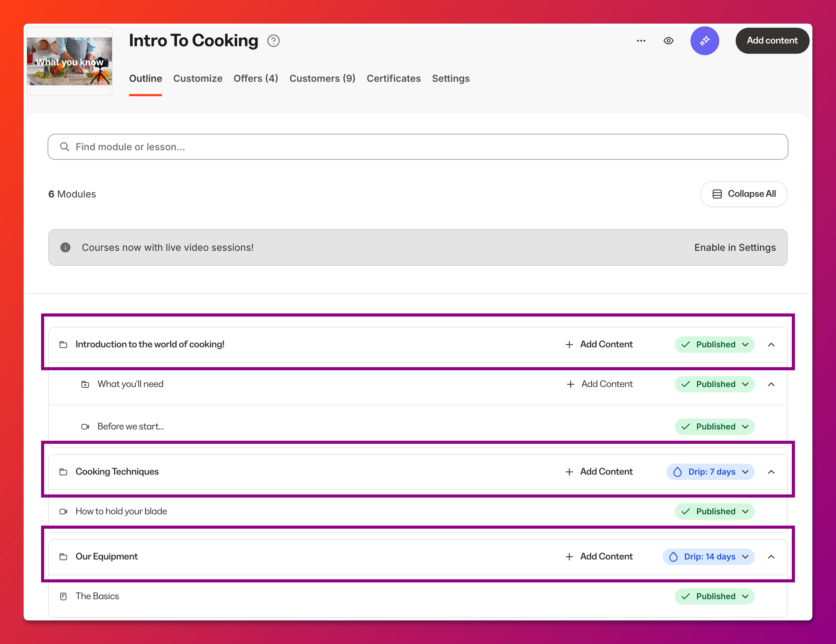Viewport: 836px width, 644px height.
Task: Switch to the Outline tab
Action: pyautogui.click(x=145, y=78)
